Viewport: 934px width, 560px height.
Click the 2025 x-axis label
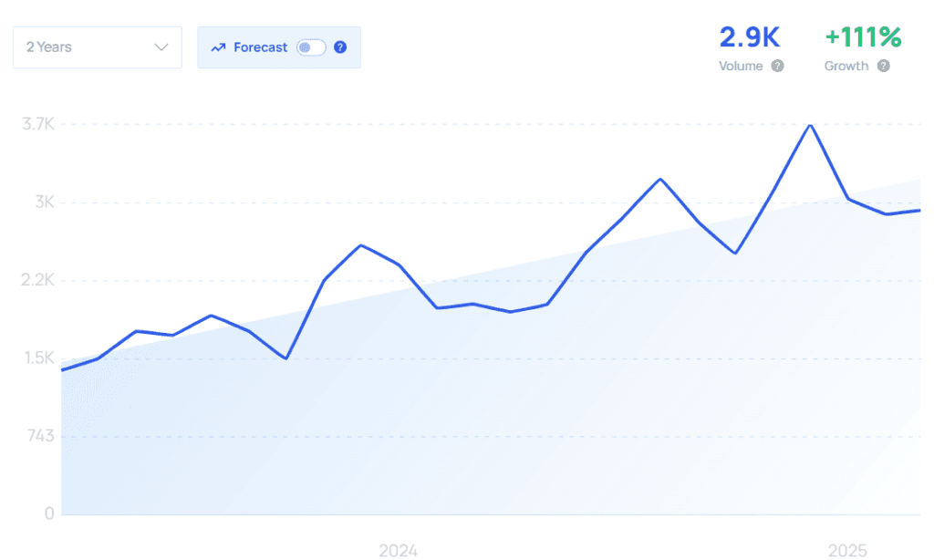847,550
